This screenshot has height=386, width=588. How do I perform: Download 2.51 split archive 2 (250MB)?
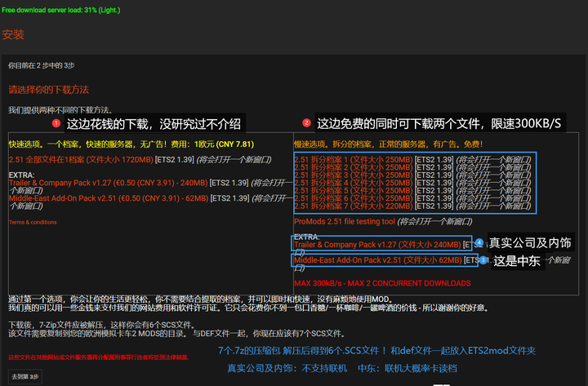(354, 167)
